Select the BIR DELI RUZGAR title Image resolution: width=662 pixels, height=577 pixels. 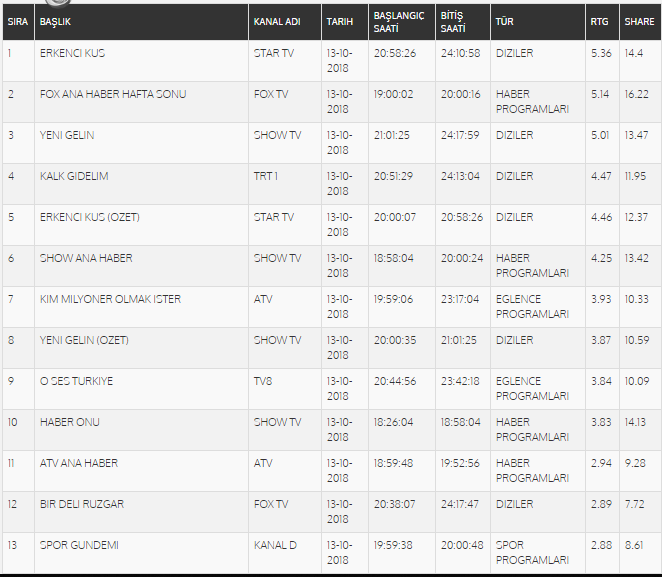[x=81, y=504]
